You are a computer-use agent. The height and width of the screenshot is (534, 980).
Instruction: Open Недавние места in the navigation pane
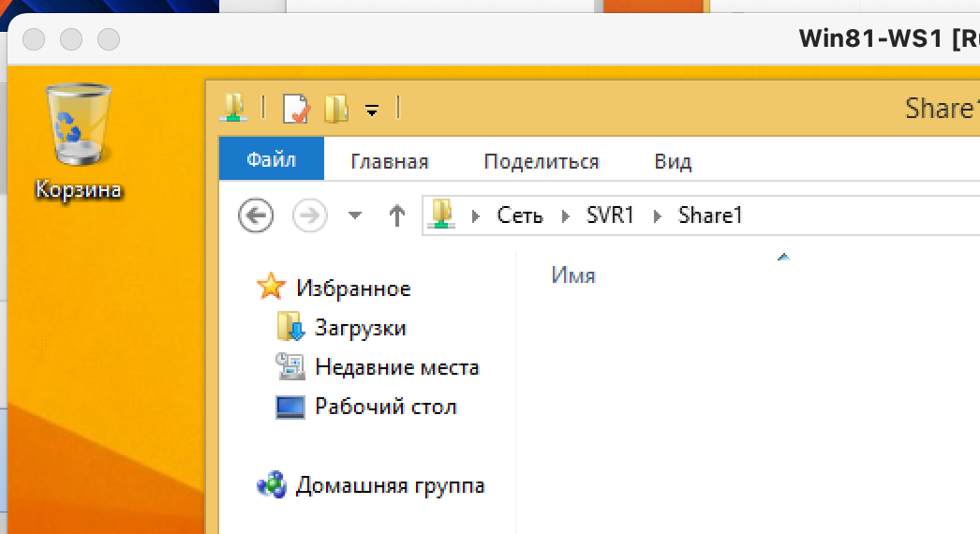397,367
